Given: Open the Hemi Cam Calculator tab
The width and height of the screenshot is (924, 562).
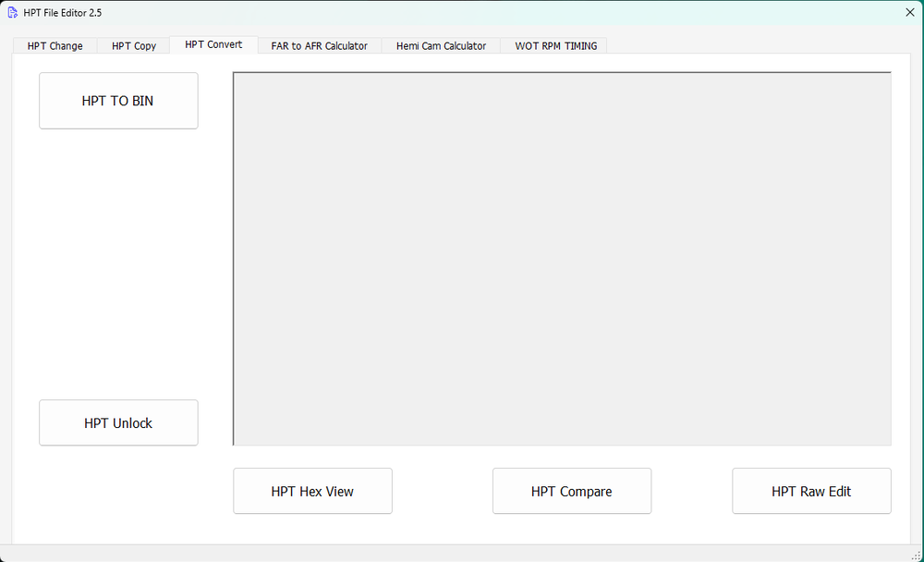Looking at the screenshot, I should 441,46.
